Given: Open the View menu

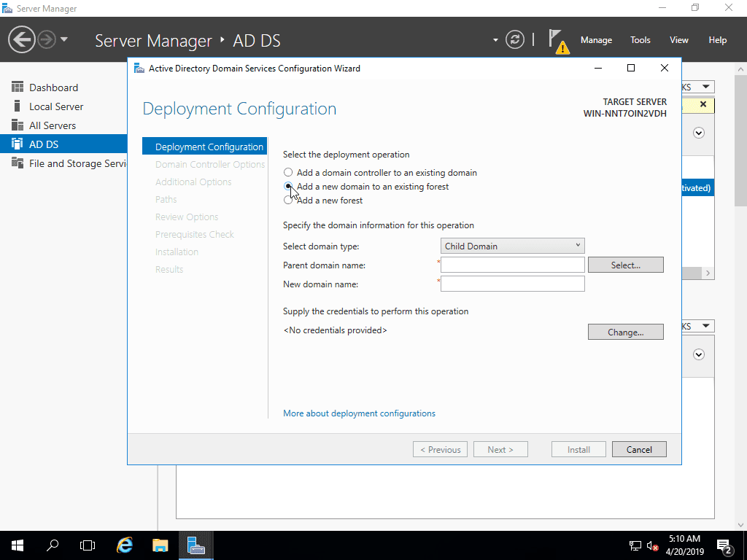Looking at the screenshot, I should (679, 40).
